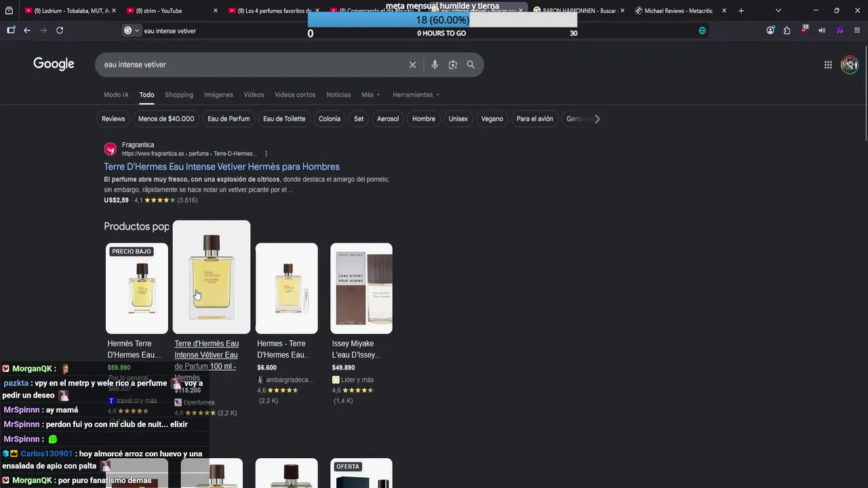Apply the Hombre filter chip

[424, 119]
